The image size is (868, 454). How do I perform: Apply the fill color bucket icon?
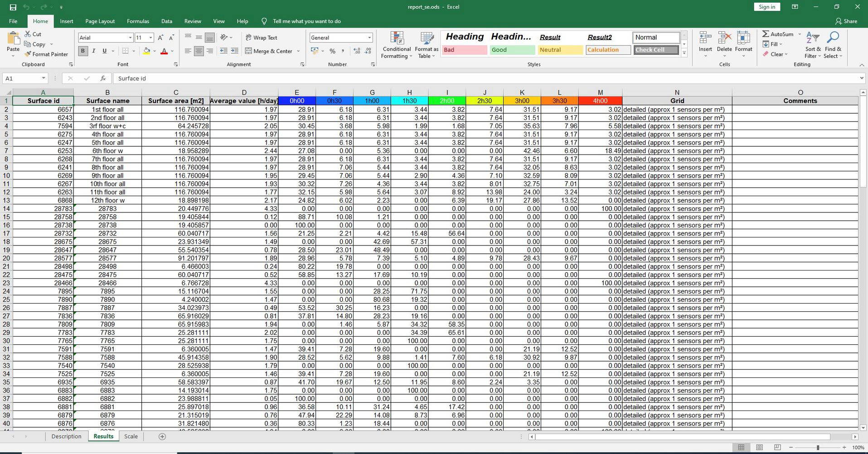[x=146, y=51]
